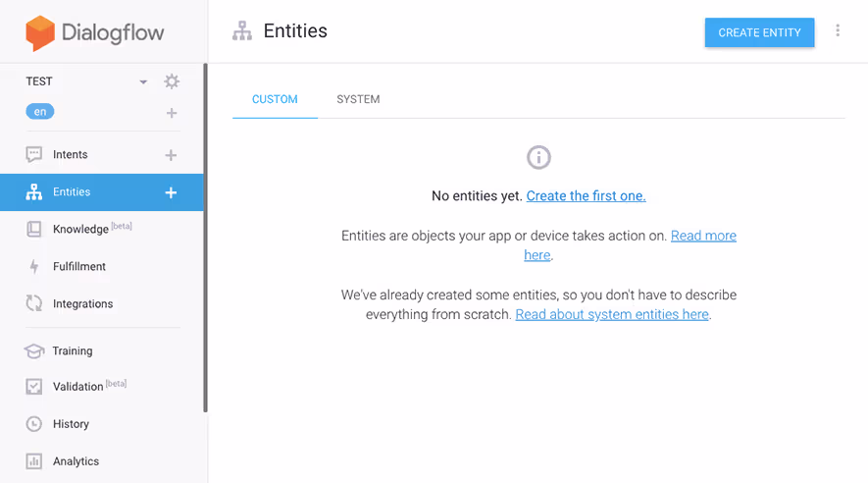Select the en language chip
This screenshot has height=483, width=868.
tap(40, 112)
